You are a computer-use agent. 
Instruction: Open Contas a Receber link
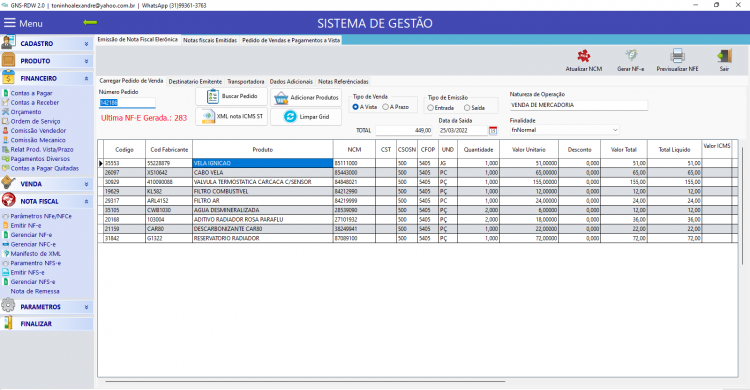coord(35,102)
